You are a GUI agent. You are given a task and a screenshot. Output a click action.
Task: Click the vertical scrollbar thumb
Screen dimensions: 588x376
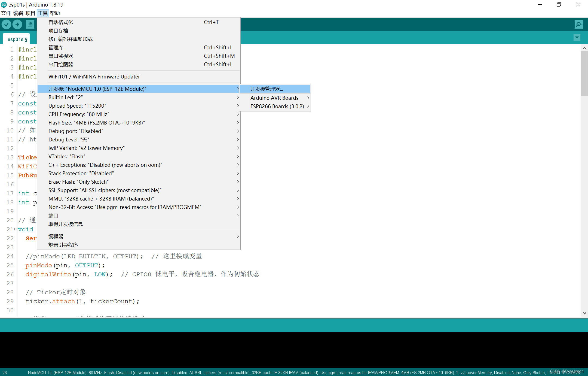click(584, 73)
